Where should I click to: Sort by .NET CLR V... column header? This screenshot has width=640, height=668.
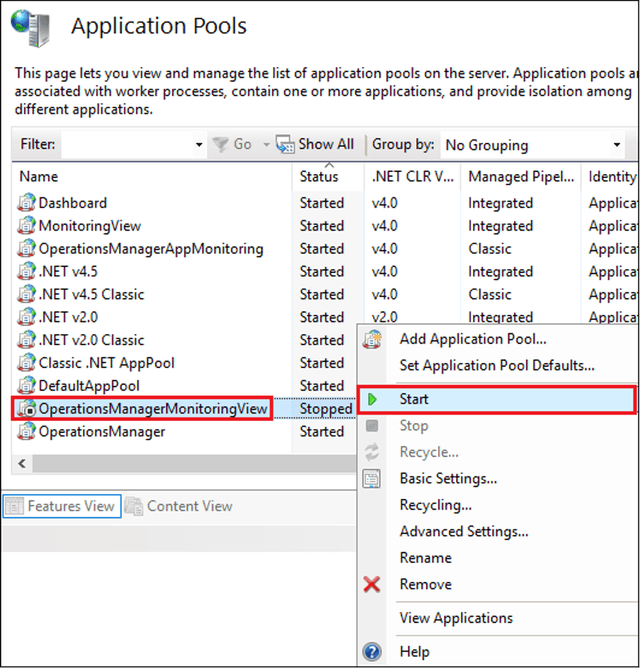[412, 176]
